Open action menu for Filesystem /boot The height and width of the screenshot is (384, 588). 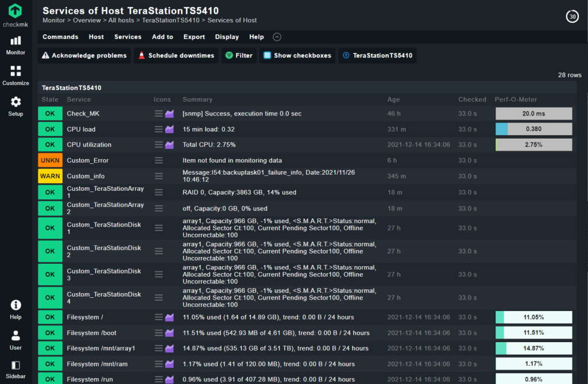(x=158, y=333)
